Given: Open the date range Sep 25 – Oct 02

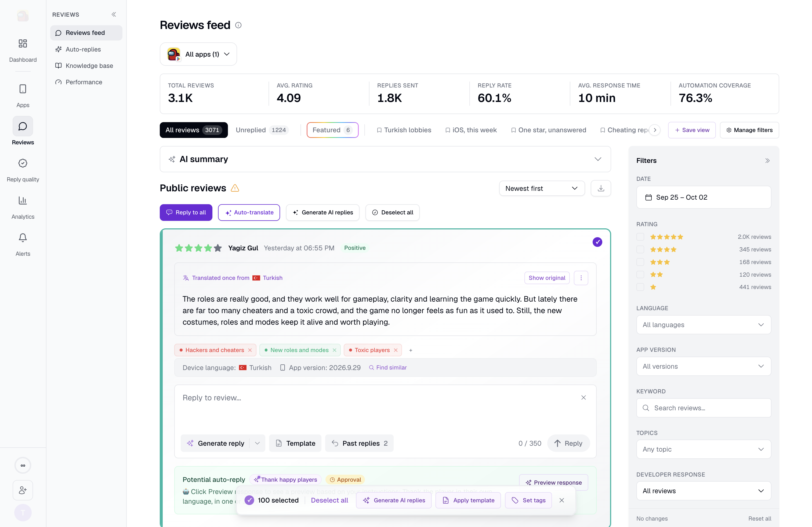Looking at the screenshot, I should click(x=703, y=197).
